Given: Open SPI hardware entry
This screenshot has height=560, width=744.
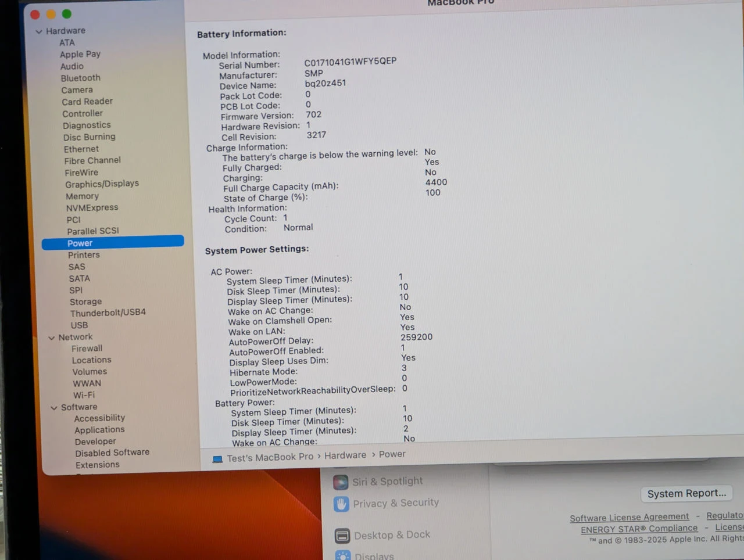Looking at the screenshot, I should pos(76,290).
